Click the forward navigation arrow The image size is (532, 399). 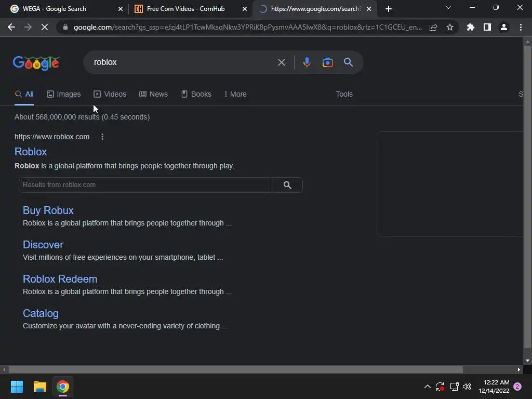28,27
